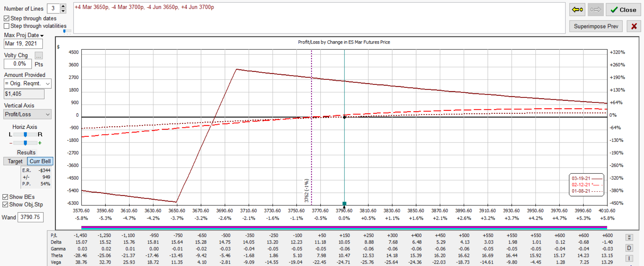
Task: Click the Gamma row label in table
Action: [x=58, y=249]
